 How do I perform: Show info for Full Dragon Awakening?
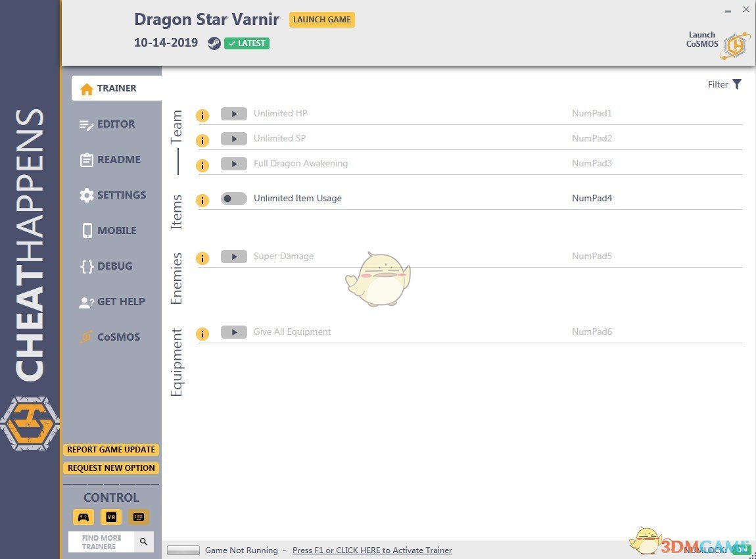tap(202, 165)
